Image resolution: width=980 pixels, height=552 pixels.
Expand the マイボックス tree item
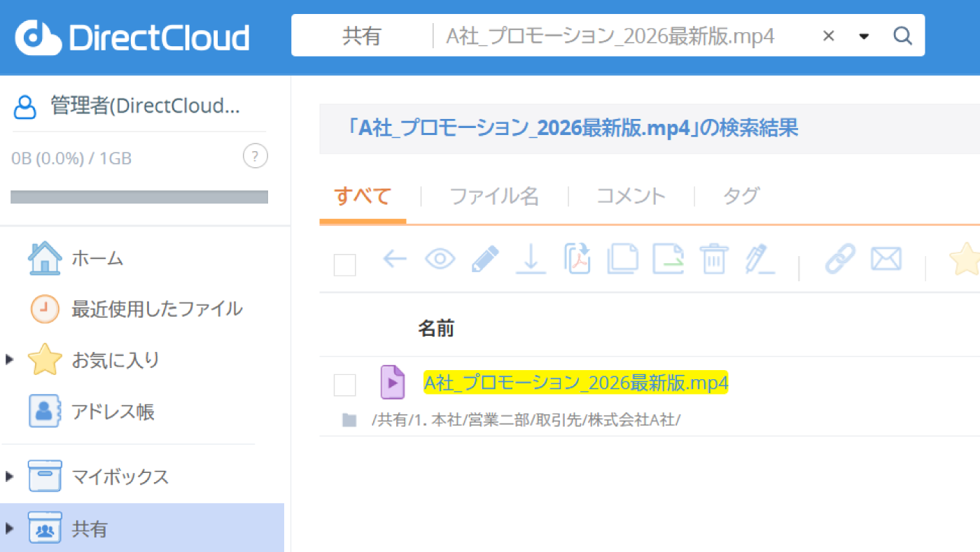(10, 476)
